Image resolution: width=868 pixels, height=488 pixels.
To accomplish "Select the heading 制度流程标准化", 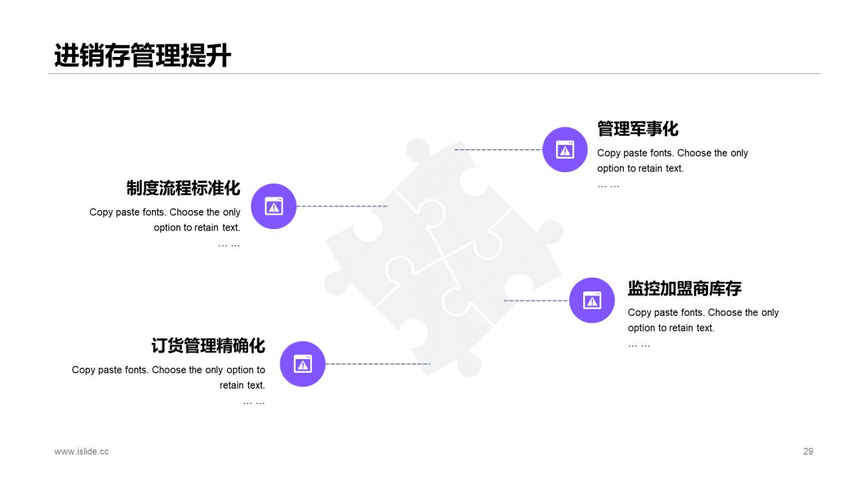I will click(183, 188).
